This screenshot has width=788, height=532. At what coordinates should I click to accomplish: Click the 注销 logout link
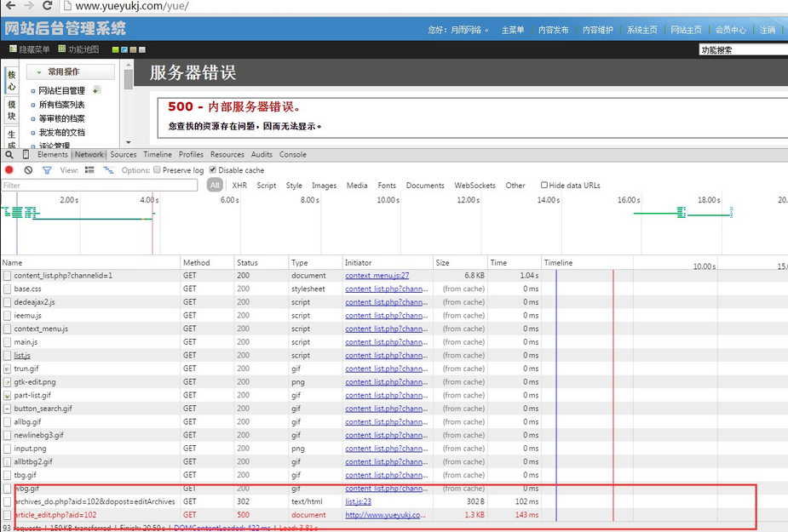tap(768, 30)
